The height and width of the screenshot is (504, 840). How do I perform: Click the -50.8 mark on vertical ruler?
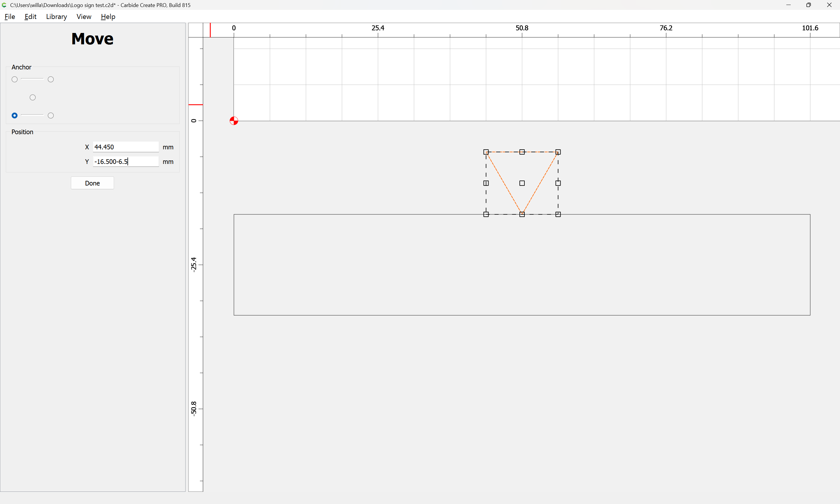click(194, 409)
